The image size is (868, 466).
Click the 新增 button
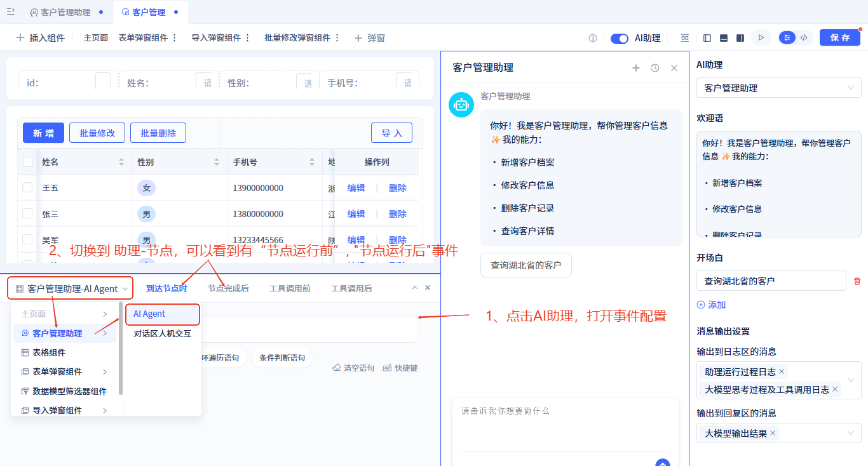point(43,133)
